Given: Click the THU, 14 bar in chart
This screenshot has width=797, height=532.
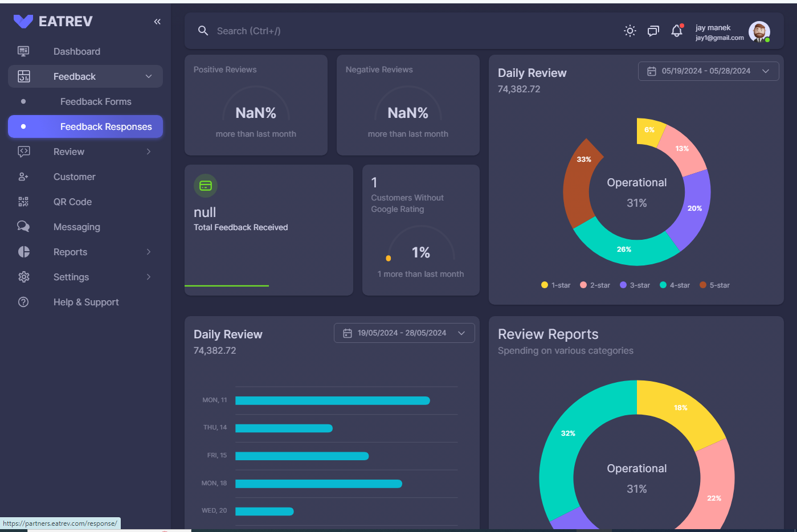Looking at the screenshot, I should (284, 428).
